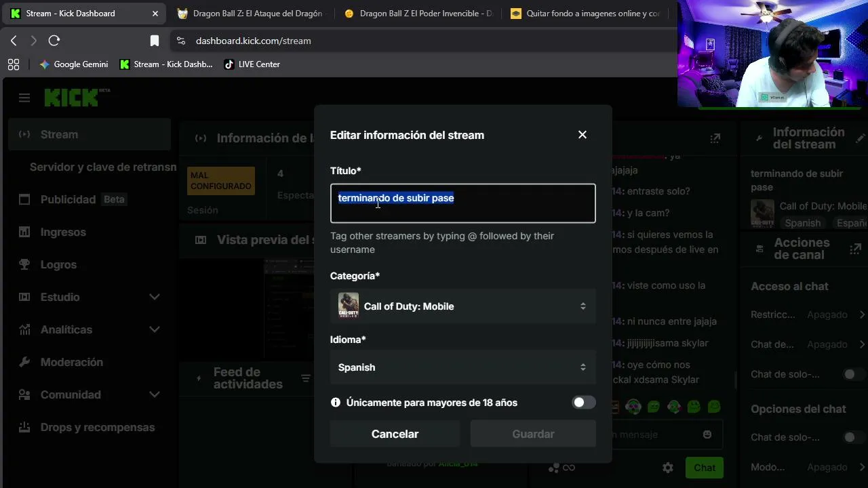This screenshot has width=868, height=488.
Task: Open the Google Gemini bookmark
Action: (x=74, y=64)
